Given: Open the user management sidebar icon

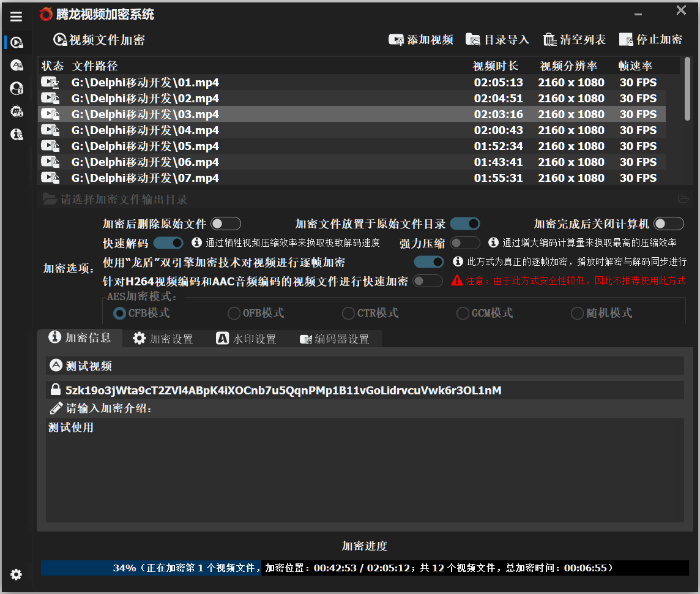Looking at the screenshot, I should pos(17,88).
